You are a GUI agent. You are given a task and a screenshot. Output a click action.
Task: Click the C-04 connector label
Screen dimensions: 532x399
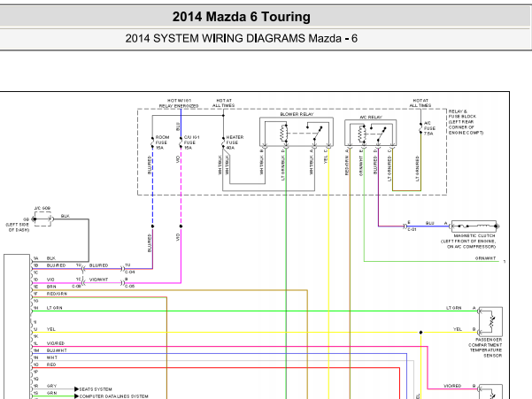(129, 272)
